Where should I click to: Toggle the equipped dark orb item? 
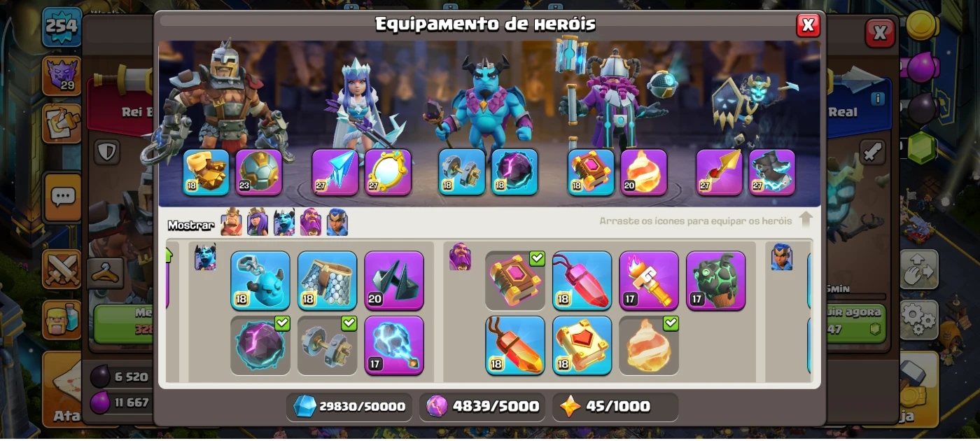[260, 345]
